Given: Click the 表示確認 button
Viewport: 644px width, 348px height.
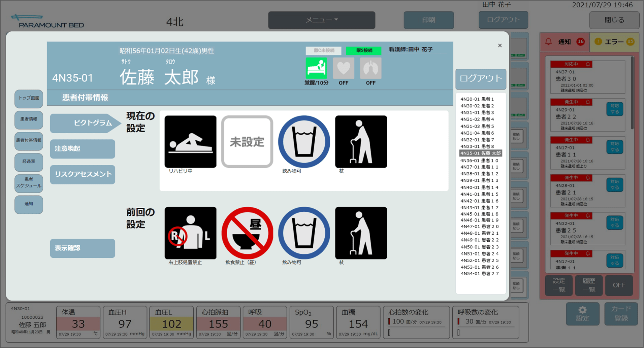Looking at the screenshot, I should click(83, 248).
